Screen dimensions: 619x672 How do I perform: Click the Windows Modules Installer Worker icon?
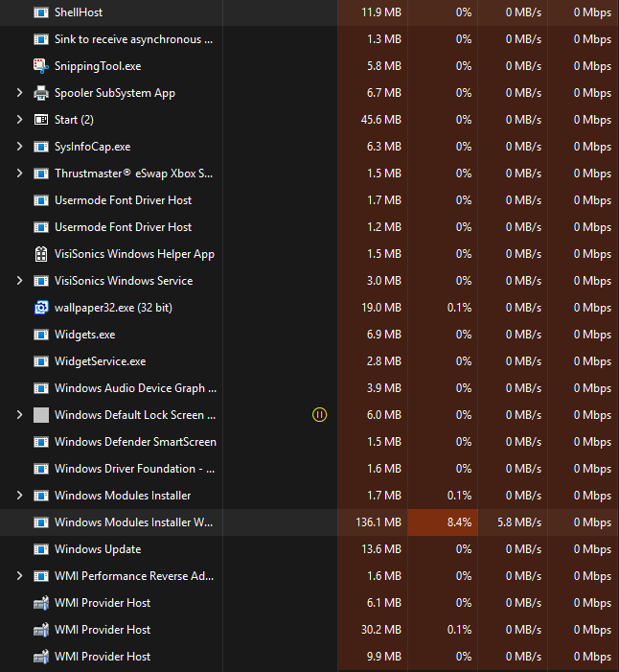41,522
